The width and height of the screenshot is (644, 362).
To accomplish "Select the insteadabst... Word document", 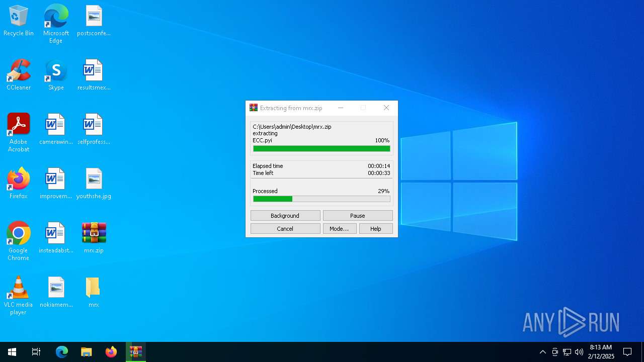I will click(x=56, y=238).
